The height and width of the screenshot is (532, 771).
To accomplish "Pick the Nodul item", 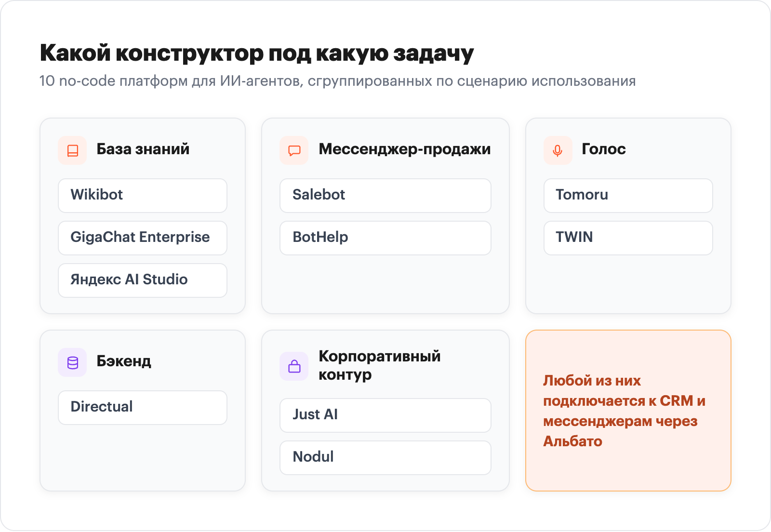I will [385, 457].
